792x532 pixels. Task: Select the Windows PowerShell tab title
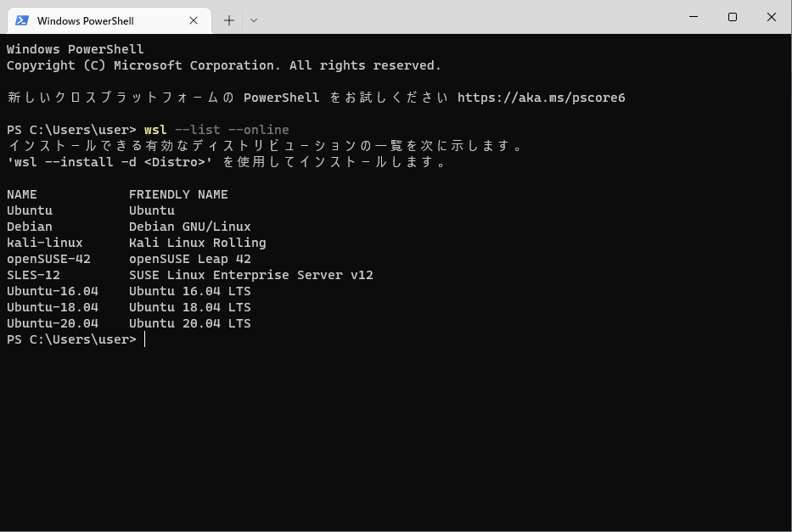85,20
